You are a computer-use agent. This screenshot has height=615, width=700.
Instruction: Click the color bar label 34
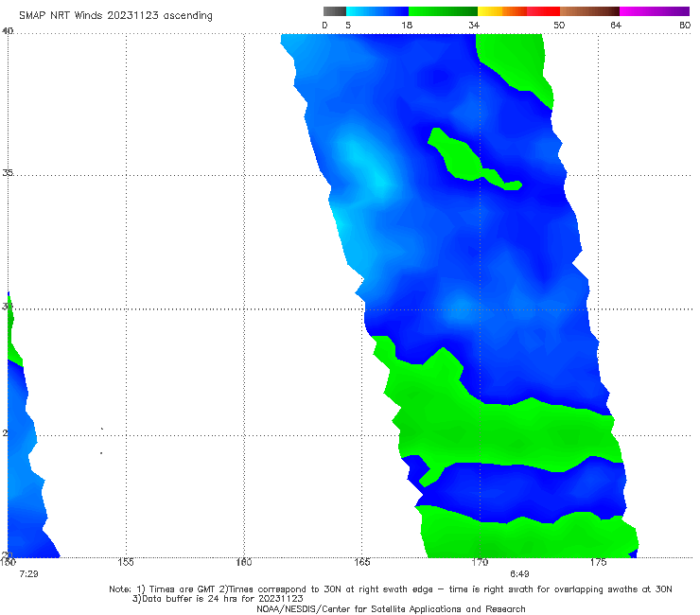pos(474,25)
